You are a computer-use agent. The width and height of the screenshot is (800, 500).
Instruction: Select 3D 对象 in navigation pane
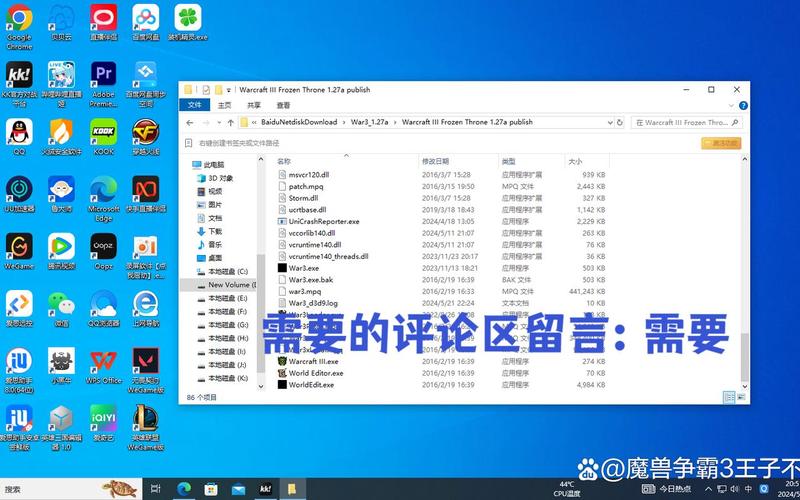pos(220,178)
